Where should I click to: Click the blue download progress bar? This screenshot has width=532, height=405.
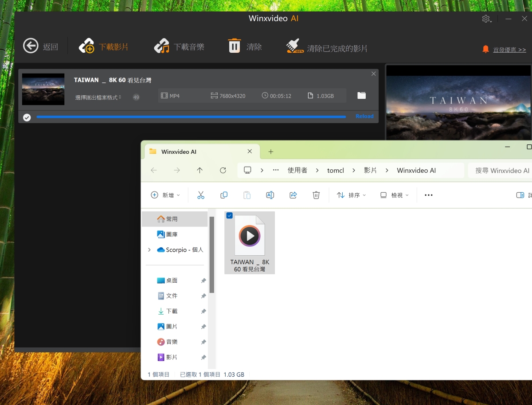click(x=191, y=117)
